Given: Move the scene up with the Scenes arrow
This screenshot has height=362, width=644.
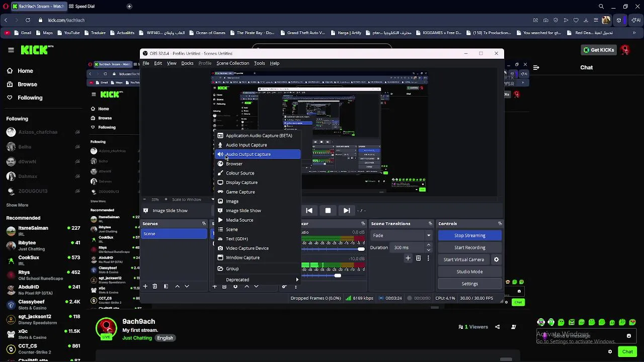Looking at the screenshot, I should [x=177, y=286].
